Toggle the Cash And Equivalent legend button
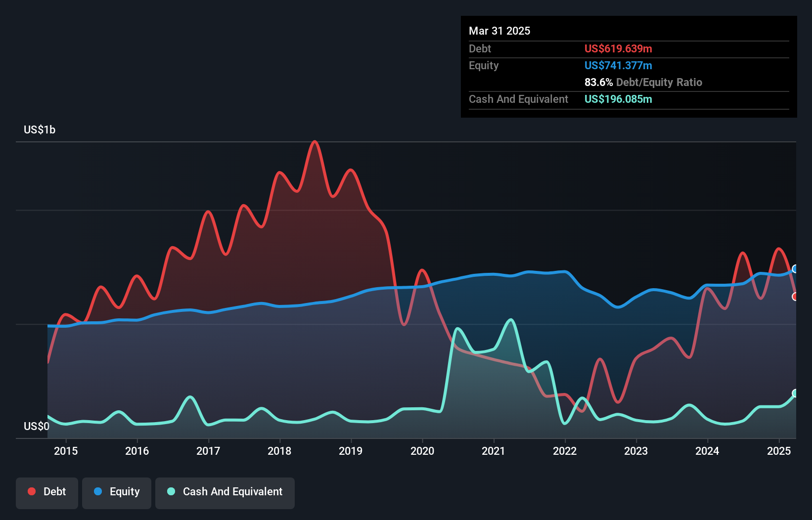 pos(225,493)
